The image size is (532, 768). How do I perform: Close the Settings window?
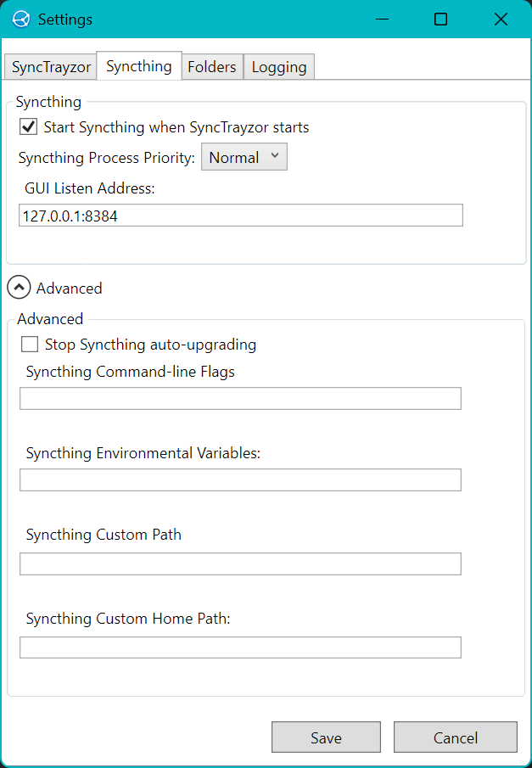click(501, 20)
